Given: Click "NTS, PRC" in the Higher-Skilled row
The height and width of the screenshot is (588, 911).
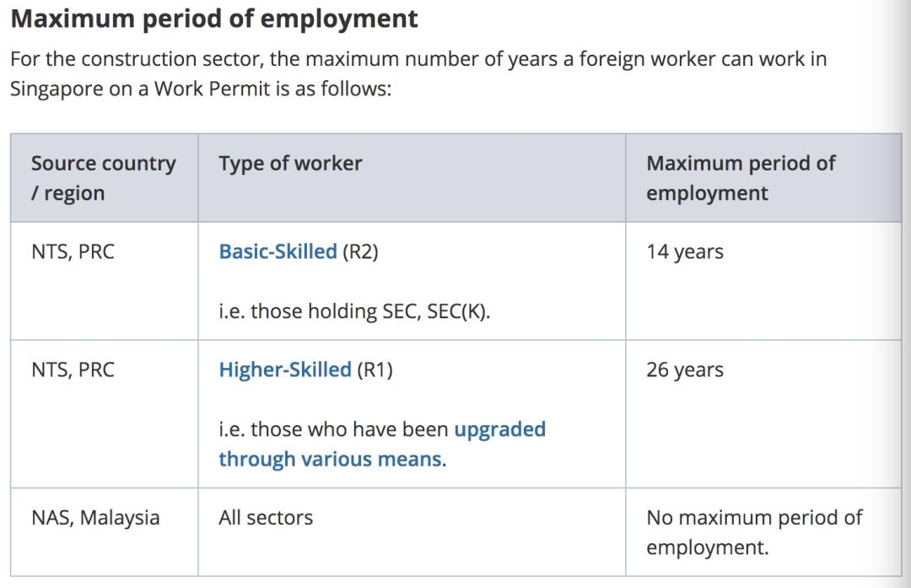Looking at the screenshot, I should [x=73, y=370].
